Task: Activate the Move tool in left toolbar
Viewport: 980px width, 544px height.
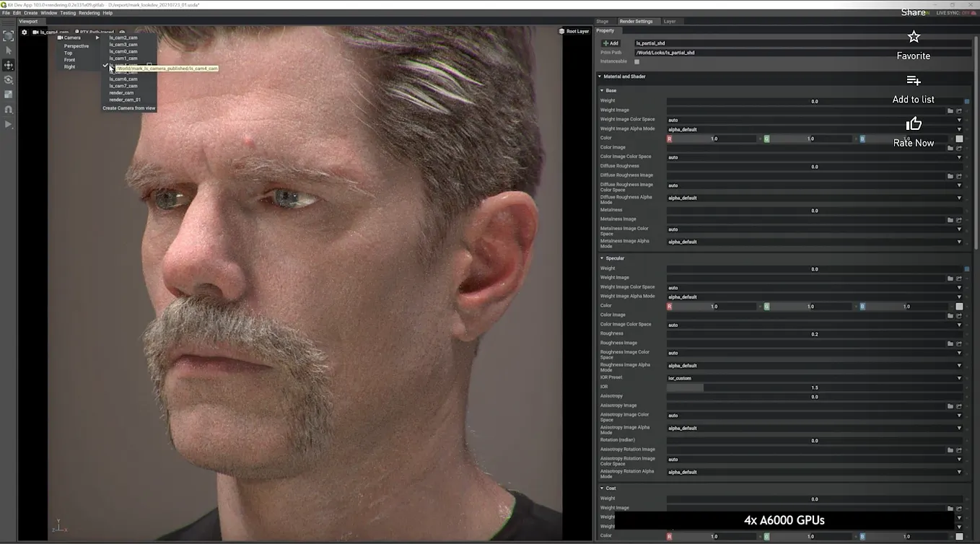Action: [9, 65]
